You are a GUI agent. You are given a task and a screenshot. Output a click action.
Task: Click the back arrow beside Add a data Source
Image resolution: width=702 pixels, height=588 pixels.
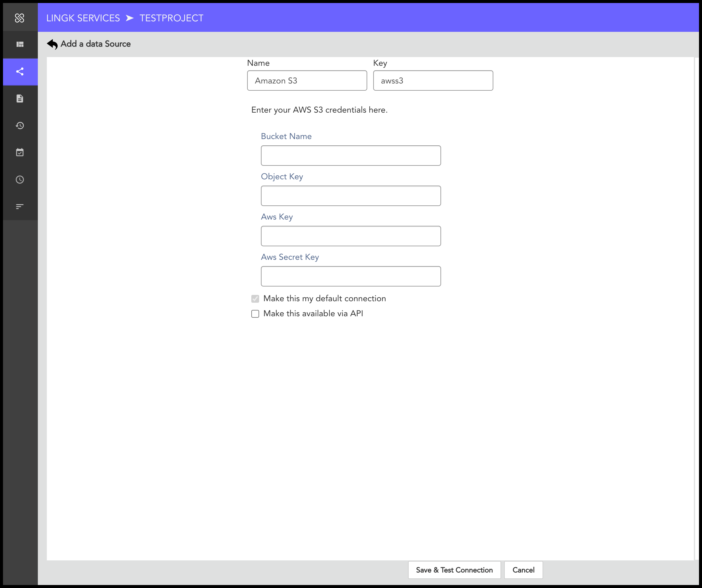(x=52, y=44)
